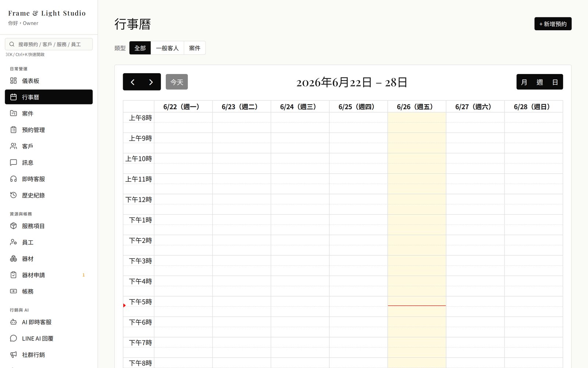588x368 pixels.
Task: Click the 器材申請 clipboard-check icon
Action: [x=14, y=275]
